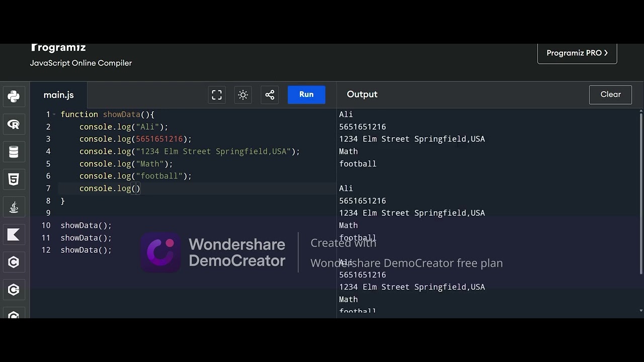This screenshot has height=362, width=644.
Task: Run the JavaScript code
Action: pos(306,95)
